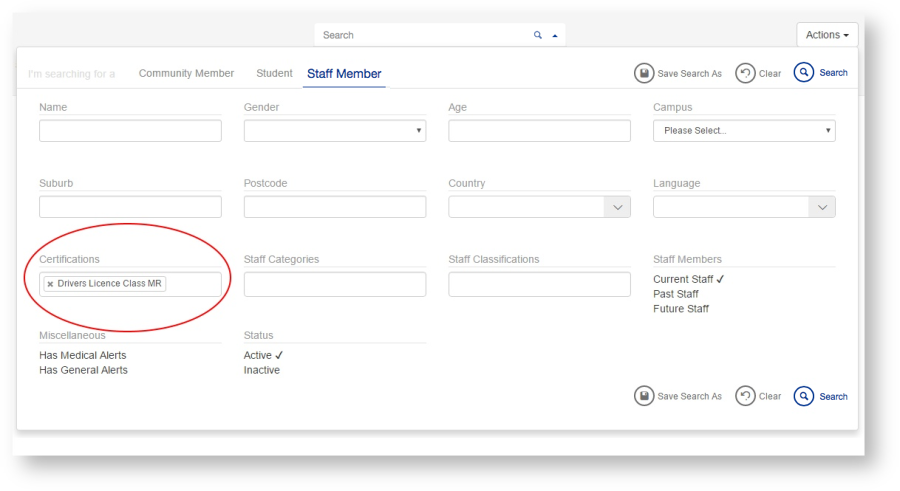This screenshot has height=491, width=900.
Task: Remove the Drivers Licence Class MR tag
Action: pyautogui.click(x=51, y=284)
